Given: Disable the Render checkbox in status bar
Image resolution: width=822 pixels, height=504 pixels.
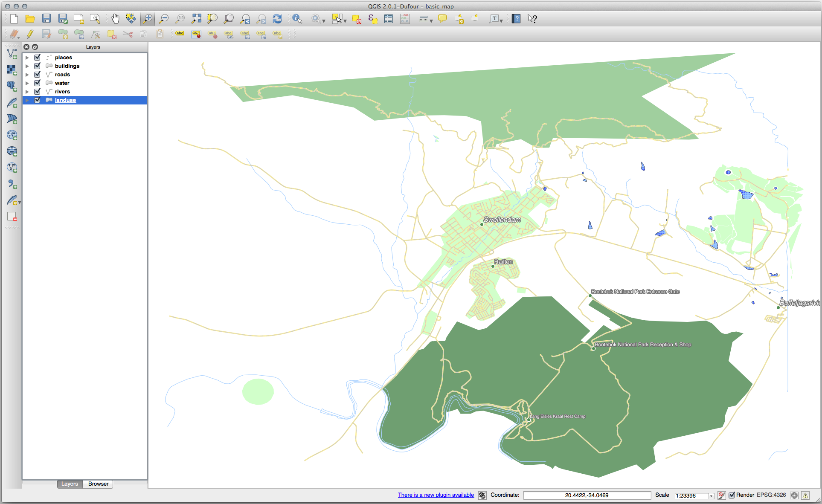Looking at the screenshot, I should [x=732, y=495].
